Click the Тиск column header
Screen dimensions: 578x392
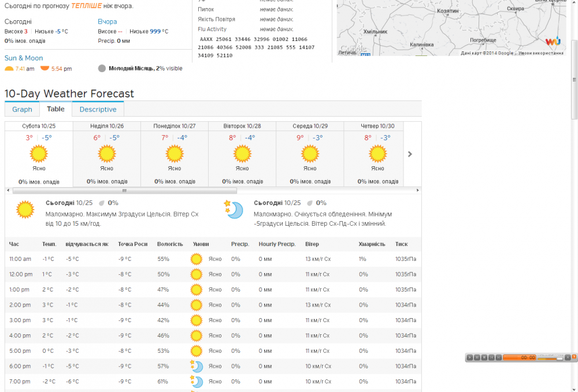pos(402,244)
